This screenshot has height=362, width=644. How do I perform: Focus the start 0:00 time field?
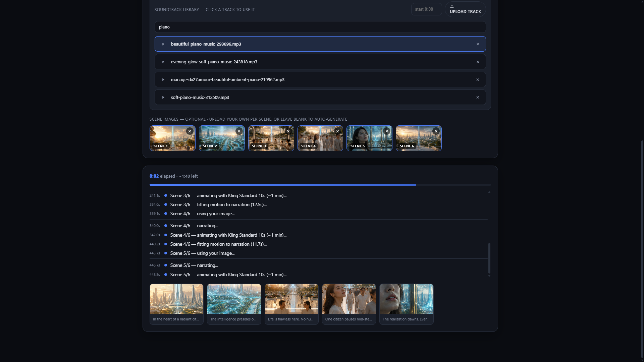(x=426, y=9)
